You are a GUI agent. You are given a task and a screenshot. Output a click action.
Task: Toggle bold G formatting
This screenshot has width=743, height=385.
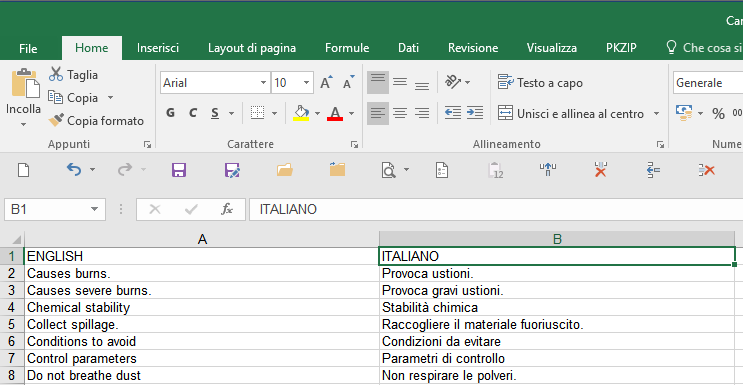pos(171,113)
